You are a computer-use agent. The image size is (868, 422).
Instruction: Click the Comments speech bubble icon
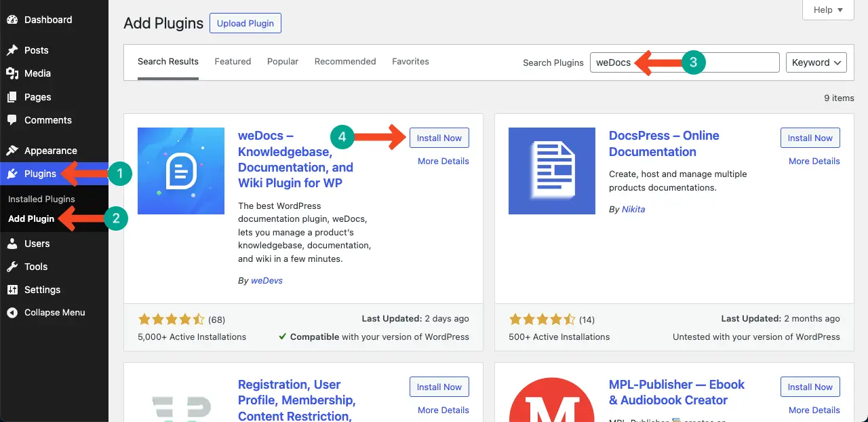(x=12, y=120)
